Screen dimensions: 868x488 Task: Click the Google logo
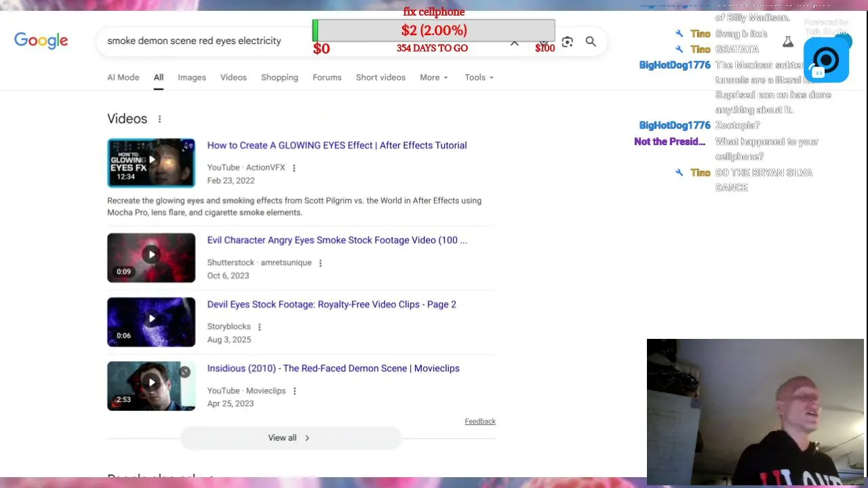tap(41, 41)
